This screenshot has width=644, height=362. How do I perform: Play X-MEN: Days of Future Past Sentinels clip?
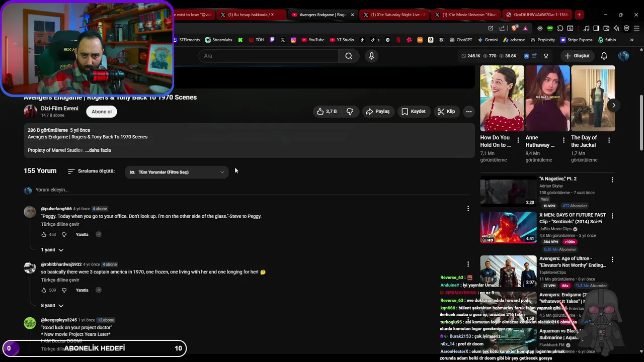click(x=508, y=227)
